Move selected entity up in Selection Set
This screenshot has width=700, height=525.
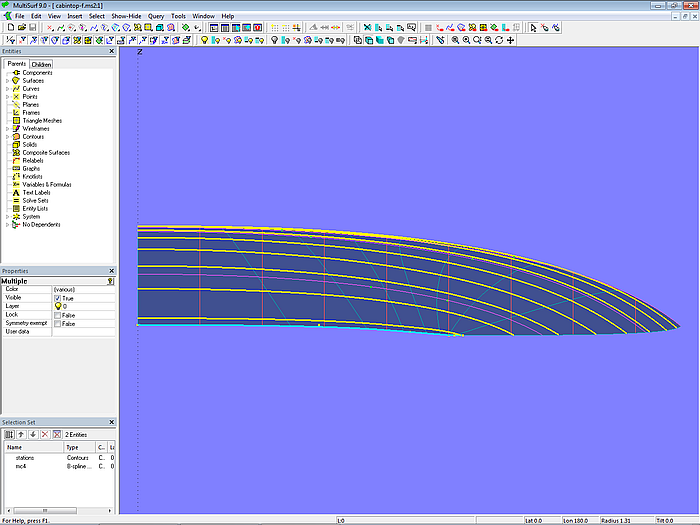coord(21,434)
